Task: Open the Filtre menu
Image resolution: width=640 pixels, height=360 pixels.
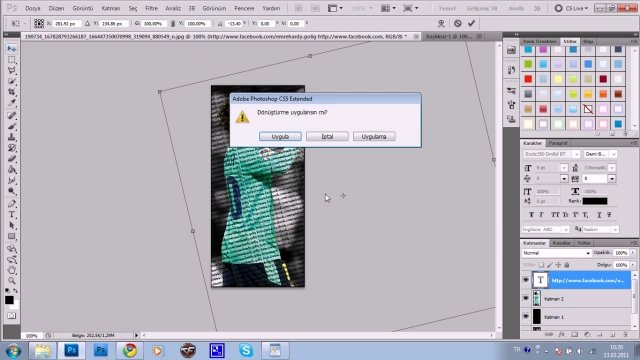Action: pos(151,8)
